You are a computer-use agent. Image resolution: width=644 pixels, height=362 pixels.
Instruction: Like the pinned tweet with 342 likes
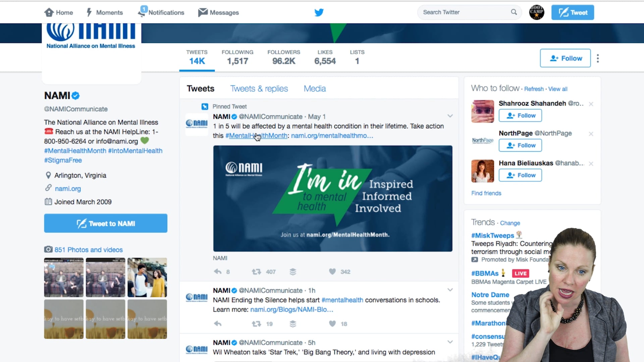[332, 271]
